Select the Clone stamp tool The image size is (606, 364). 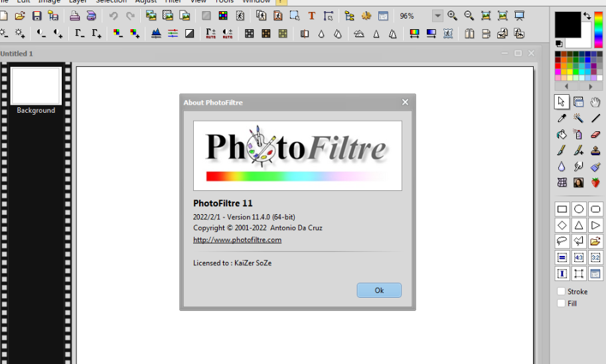[595, 151]
